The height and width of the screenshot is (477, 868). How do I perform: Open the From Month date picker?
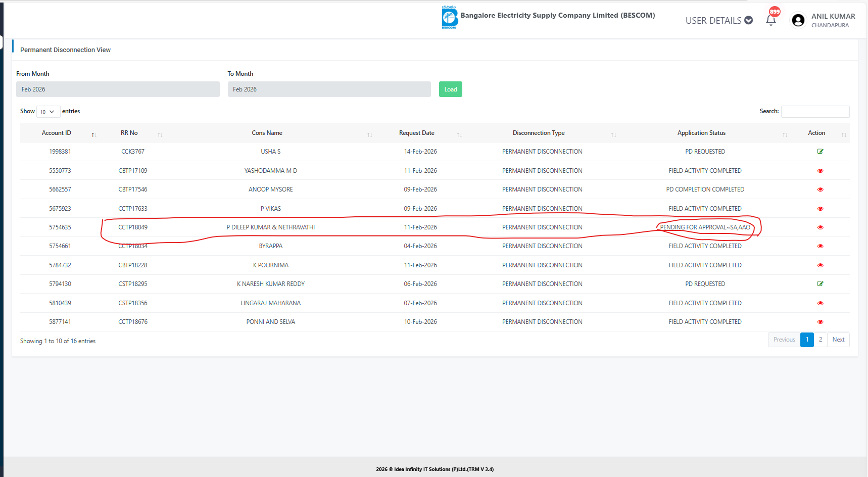click(118, 89)
